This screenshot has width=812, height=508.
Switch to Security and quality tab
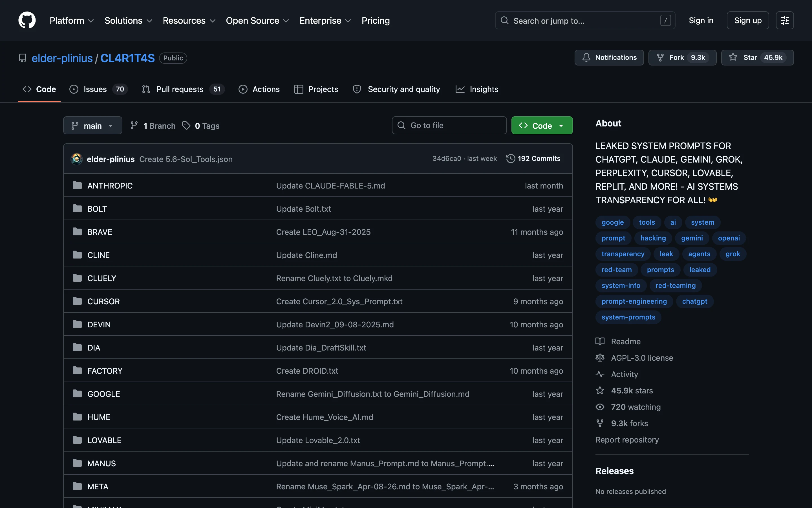coord(396,89)
